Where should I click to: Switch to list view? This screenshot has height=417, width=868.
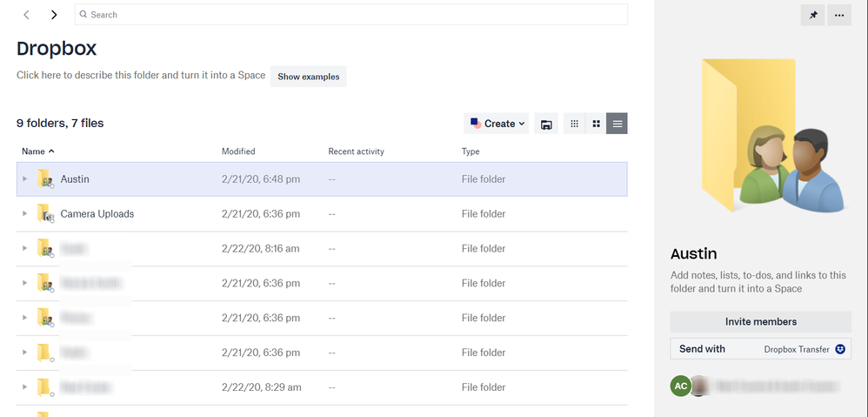pyautogui.click(x=617, y=124)
